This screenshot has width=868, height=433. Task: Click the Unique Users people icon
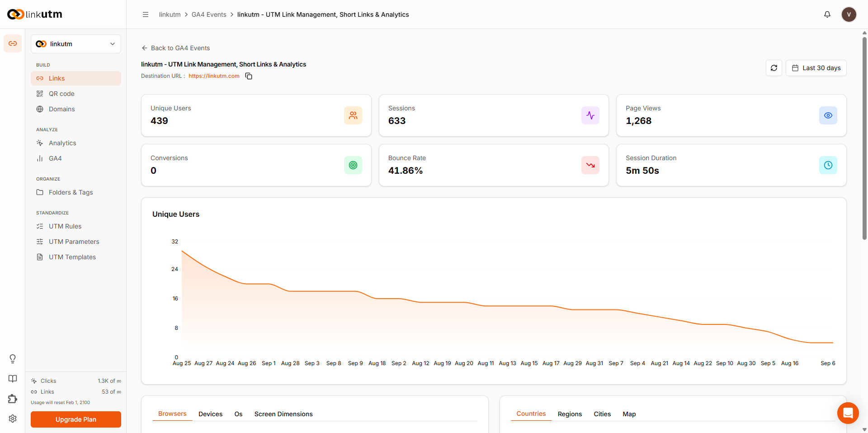(353, 115)
